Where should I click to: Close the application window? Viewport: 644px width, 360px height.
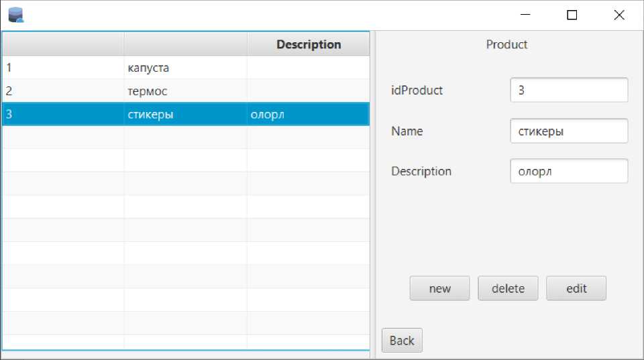pos(619,15)
